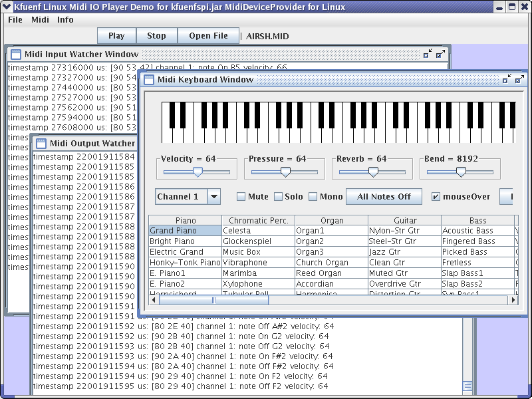The image size is (532, 399).
Task: Click Midi Input Watcher window icon
Action: 16,55
